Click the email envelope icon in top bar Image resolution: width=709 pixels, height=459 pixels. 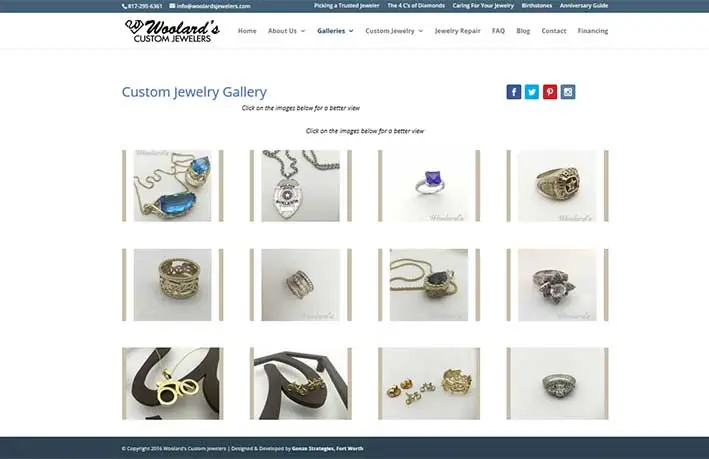172,6
